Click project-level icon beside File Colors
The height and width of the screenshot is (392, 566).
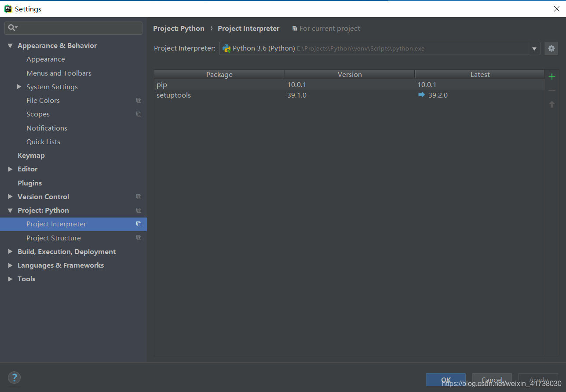pyautogui.click(x=139, y=101)
